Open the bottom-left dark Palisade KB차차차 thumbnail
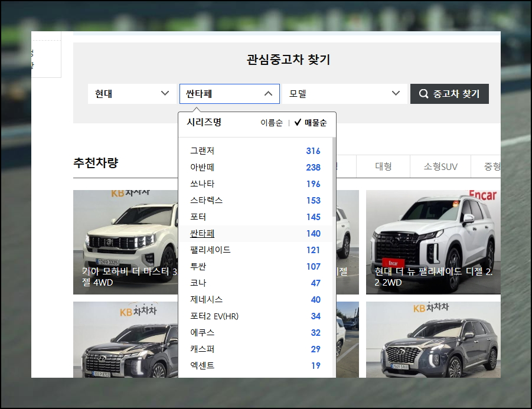532x409 pixels. 126,339
